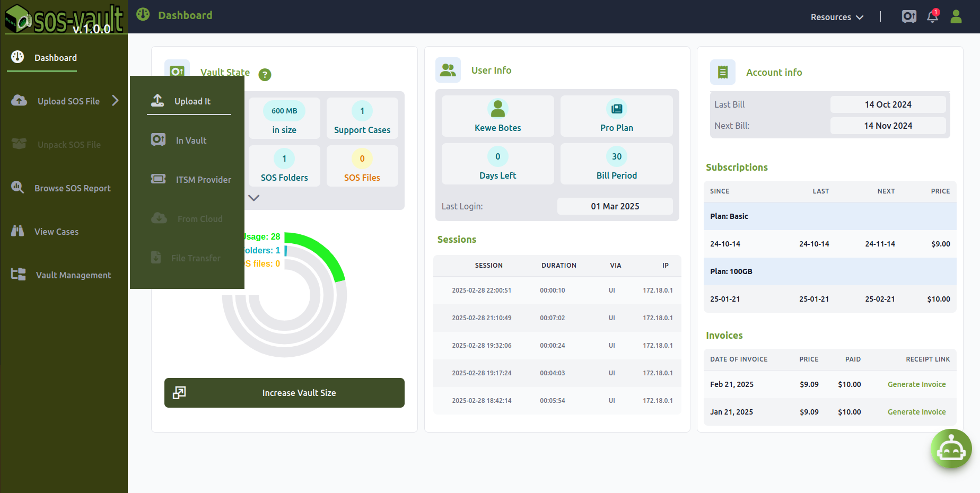Click the Usage: 28 chart legend
Image resolution: width=980 pixels, height=493 pixels.
262,236
